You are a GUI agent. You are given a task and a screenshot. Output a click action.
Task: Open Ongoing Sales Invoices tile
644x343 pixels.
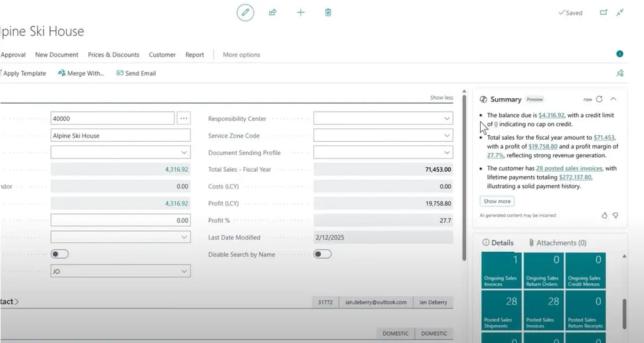(501, 271)
